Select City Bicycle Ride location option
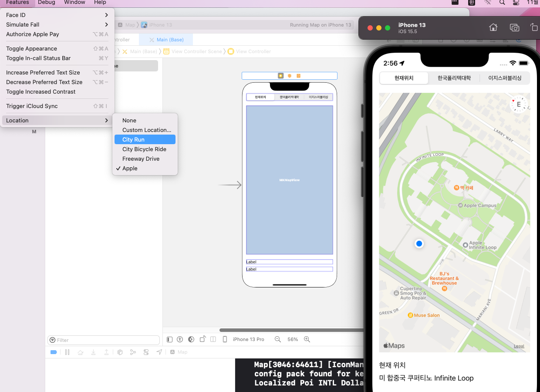Viewport: 540px width, 392px height. click(x=145, y=149)
